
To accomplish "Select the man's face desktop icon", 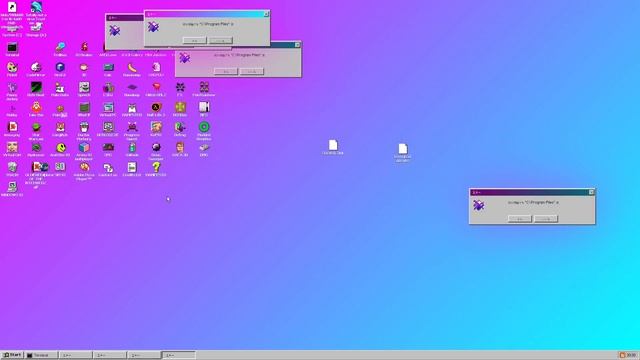I will (x=180, y=147).
